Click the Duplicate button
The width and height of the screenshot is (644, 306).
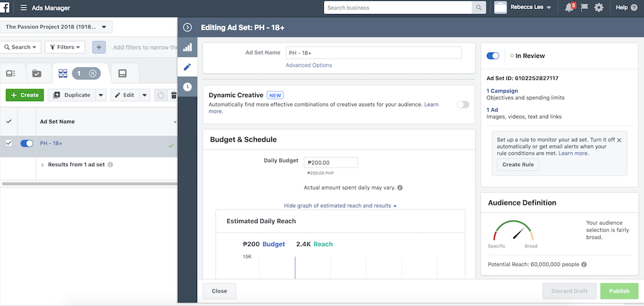pos(72,95)
